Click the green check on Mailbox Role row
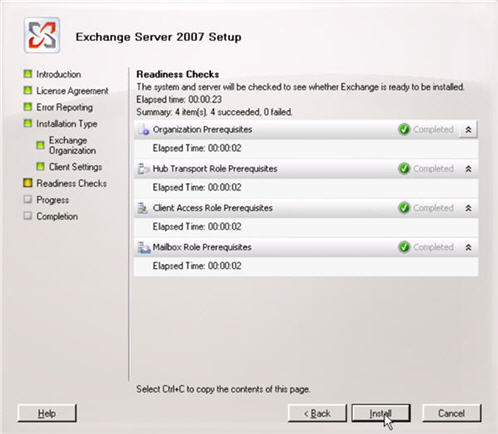 tap(404, 247)
